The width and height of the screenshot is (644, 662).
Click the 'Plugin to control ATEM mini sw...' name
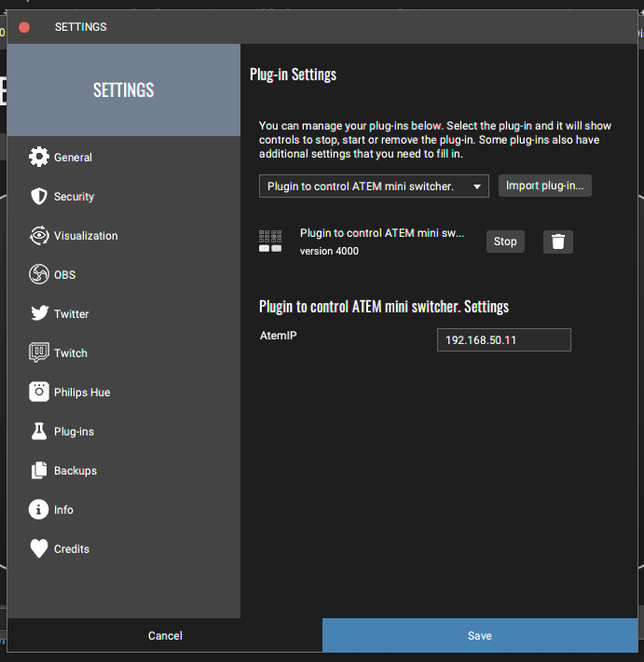point(382,233)
